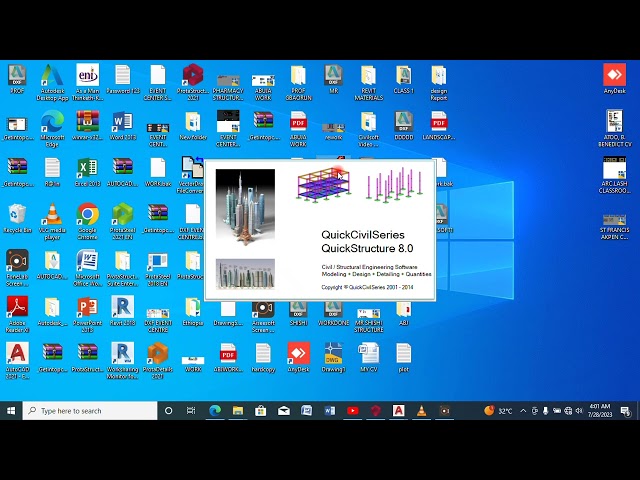Switch to AutoCAD on the taskbar

point(398,411)
